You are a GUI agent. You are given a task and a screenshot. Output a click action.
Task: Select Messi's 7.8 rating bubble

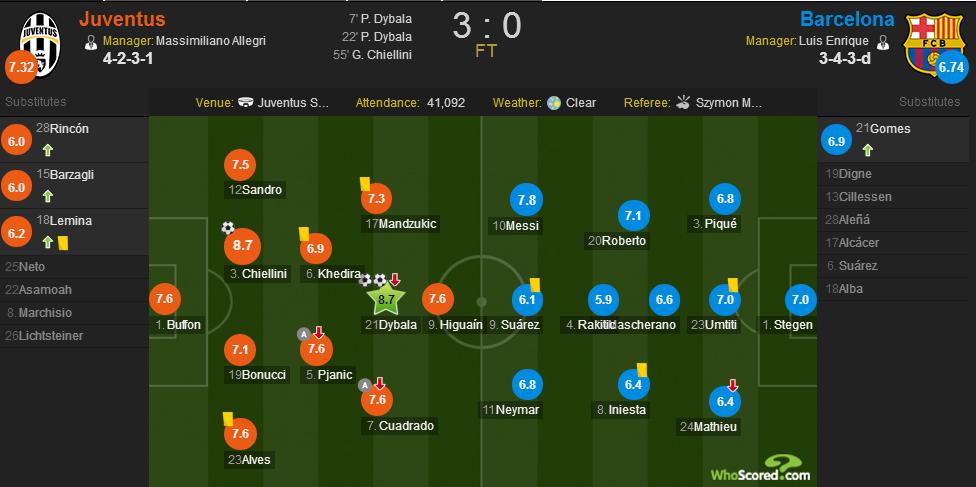click(x=528, y=200)
